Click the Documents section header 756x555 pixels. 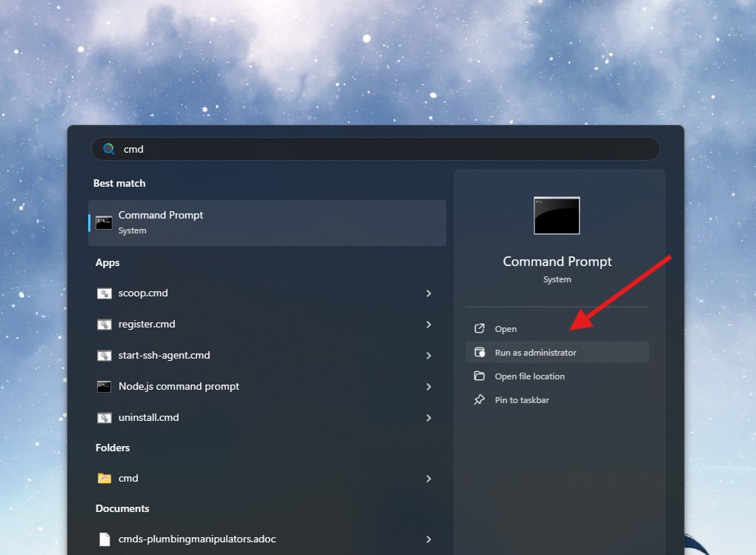click(x=122, y=509)
